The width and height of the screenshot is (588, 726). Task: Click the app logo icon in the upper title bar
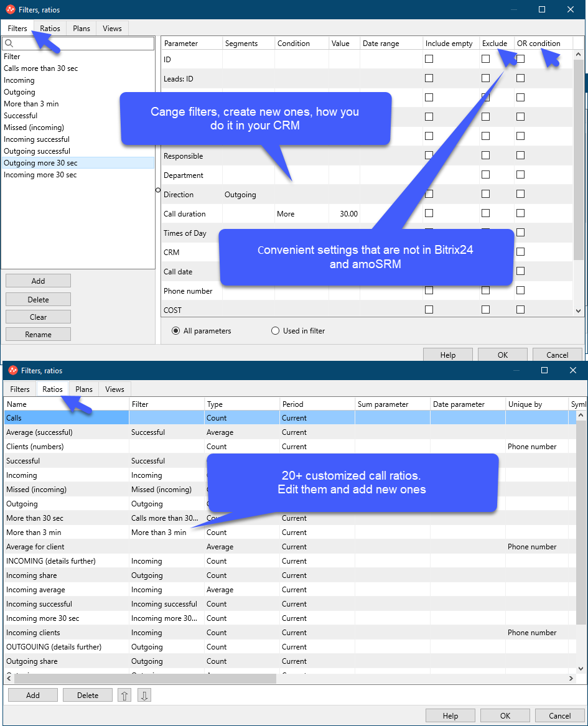[x=10, y=9]
